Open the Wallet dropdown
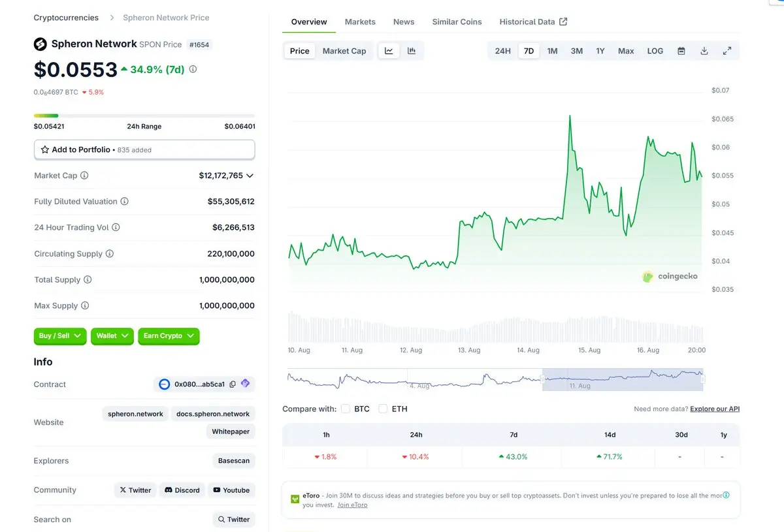This screenshot has height=532, width=784. click(112, 336)
